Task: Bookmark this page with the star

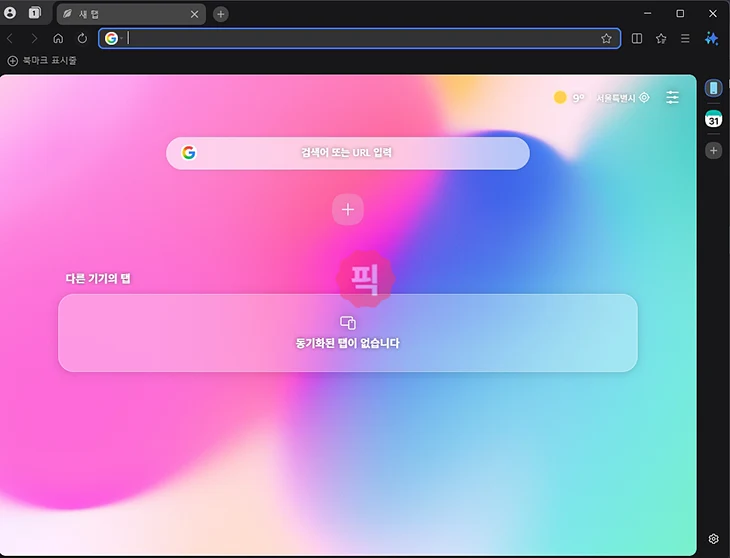Action: [x=606, y=39]
